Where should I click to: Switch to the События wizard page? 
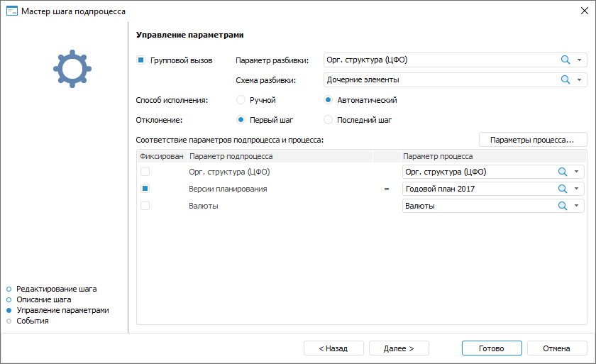(32, 321)
